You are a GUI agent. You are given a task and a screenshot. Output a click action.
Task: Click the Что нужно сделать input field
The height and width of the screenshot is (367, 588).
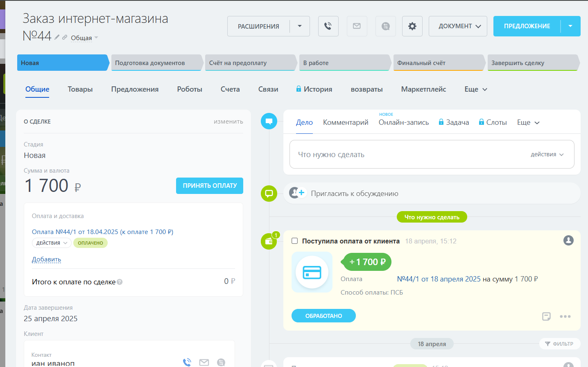(x=409, y=155)
